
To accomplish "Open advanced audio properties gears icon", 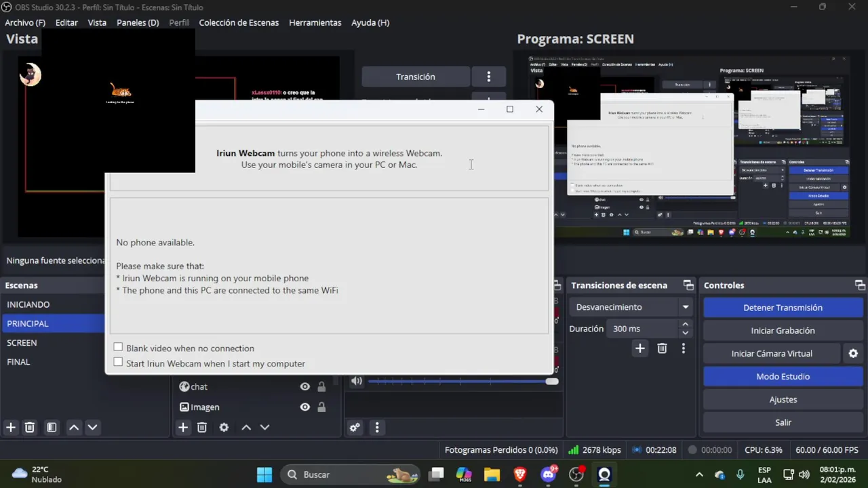I will [x=355, y=428].
